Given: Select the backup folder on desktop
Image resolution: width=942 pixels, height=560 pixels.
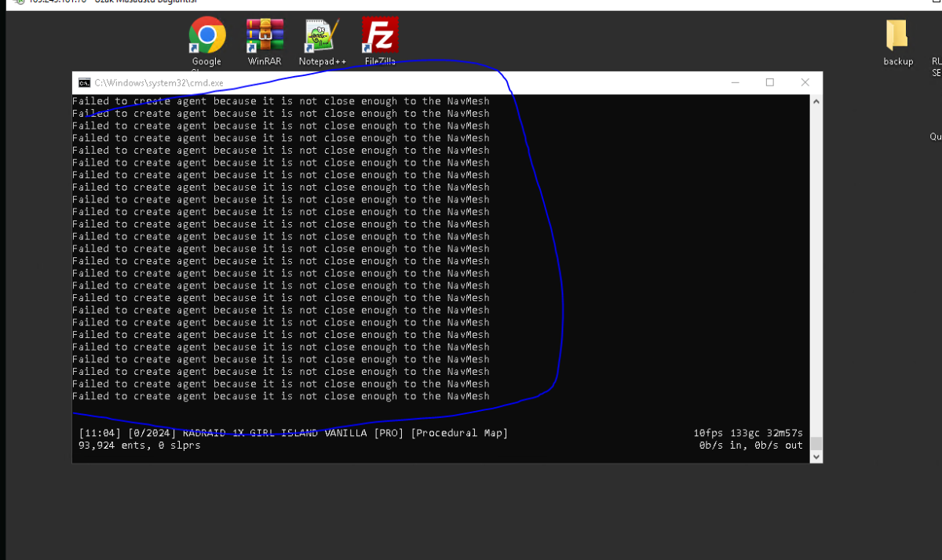Looking at the screenshot, I should (x=897, y=37).
